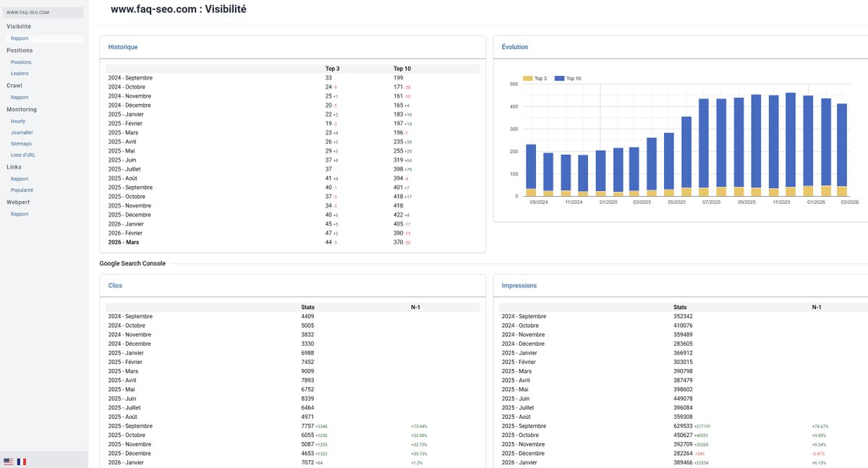
Task: Open the Links Rapport link
Action: (20, 179)
